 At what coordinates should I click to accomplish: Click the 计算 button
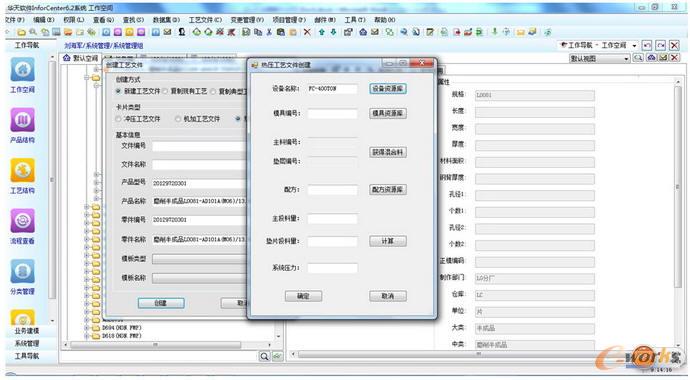[x=388, y=241]
